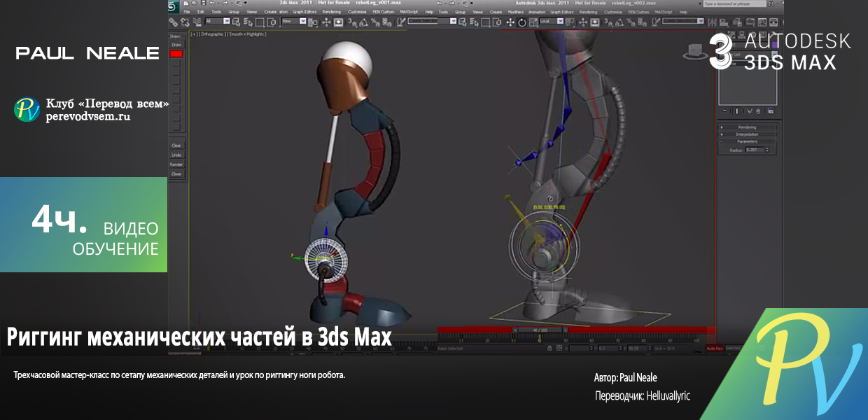The image size is (868, 420).
Task: Click the Undo button in side panel
Action: [x=176, y=155]
